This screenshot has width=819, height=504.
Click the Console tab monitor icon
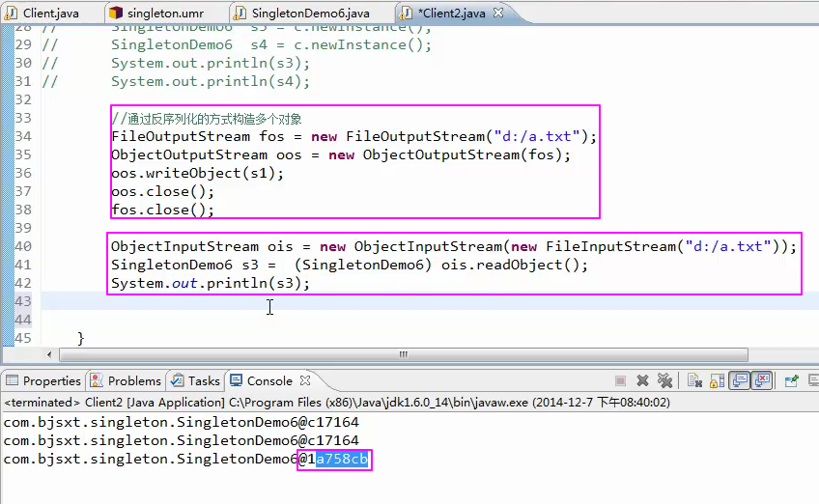[236, 380]
